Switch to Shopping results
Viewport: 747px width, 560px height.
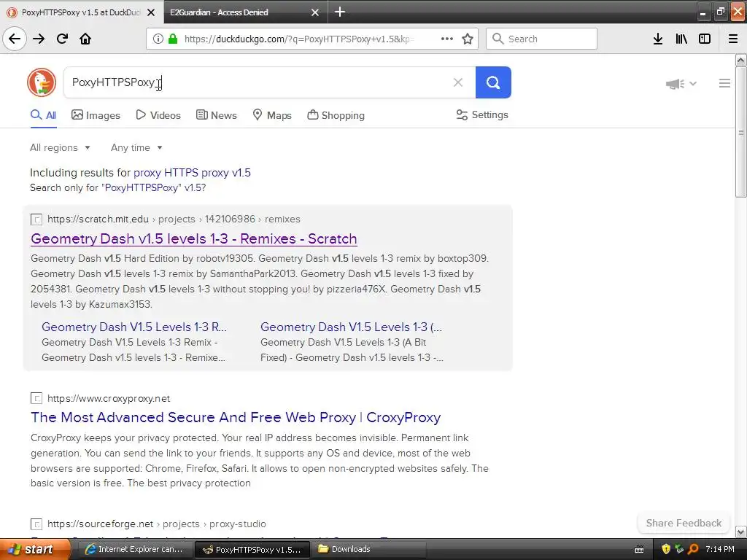336,115
